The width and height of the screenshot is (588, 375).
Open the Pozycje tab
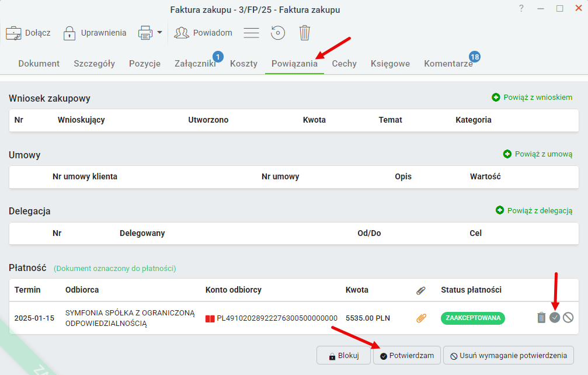[145, 64]
